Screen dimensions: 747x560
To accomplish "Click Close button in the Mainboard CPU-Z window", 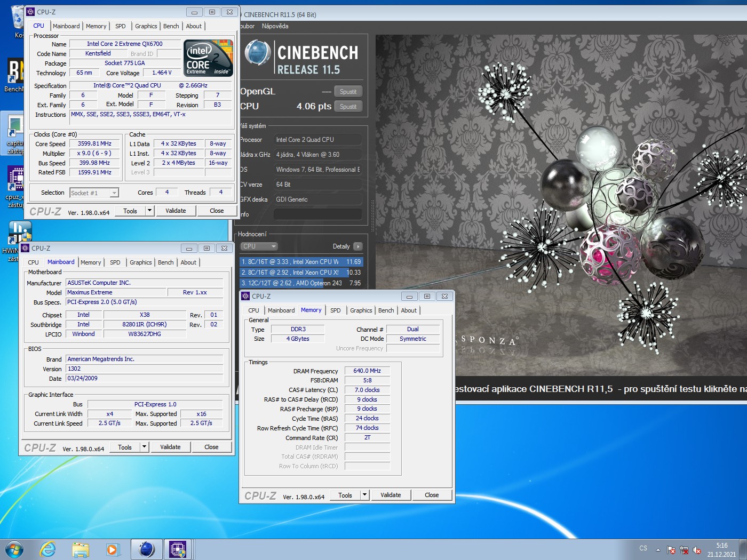I will coord(211,447).
